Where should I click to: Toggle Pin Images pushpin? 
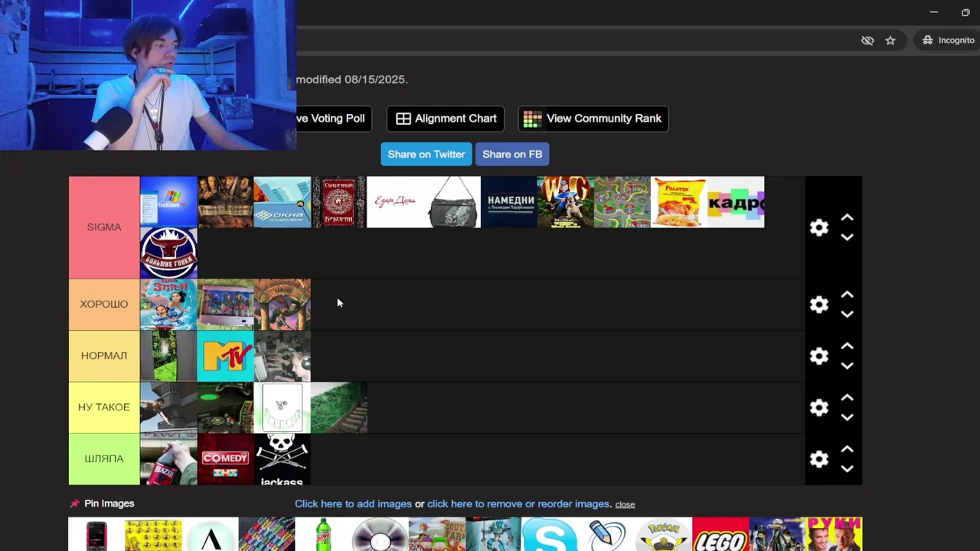74,504
